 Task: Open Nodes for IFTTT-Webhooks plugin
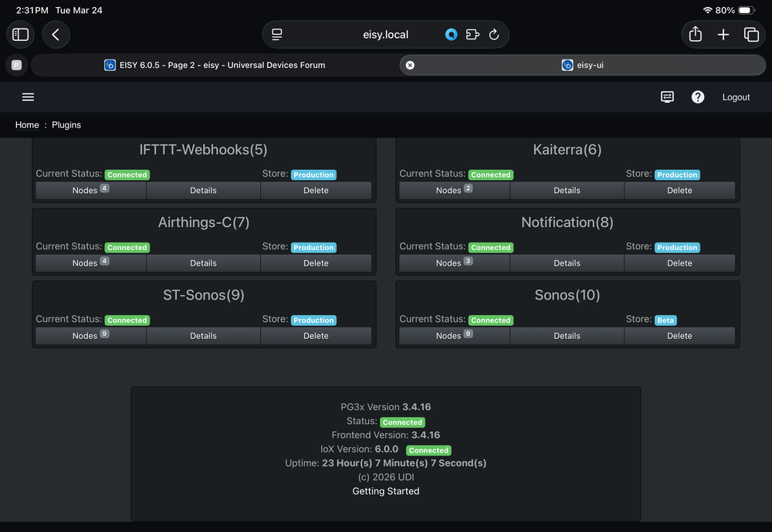[x=90, y=191]
